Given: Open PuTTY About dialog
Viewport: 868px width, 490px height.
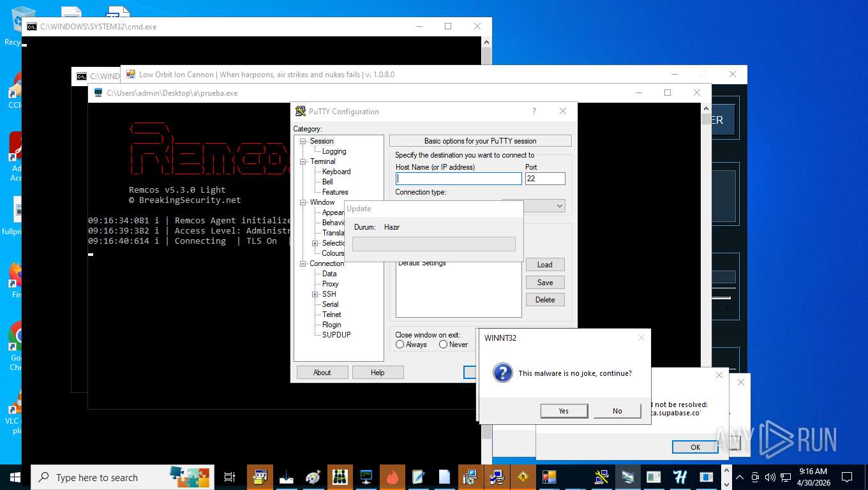Looking at the screenshot, I should pos(322,373).
